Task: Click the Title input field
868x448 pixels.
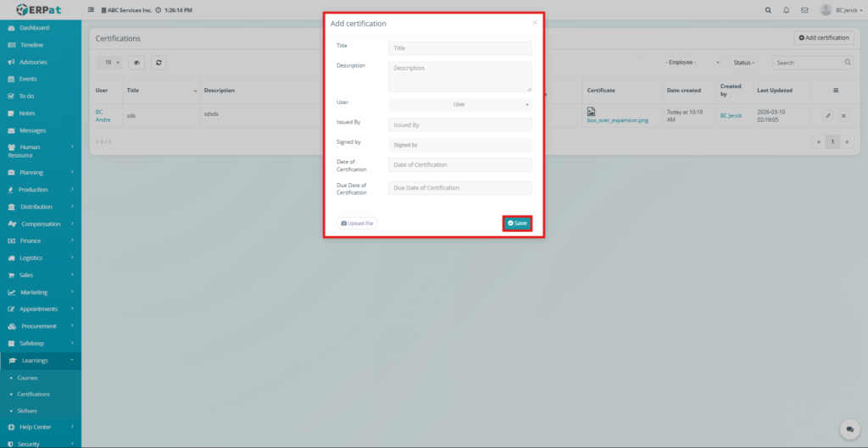Action: click(x=459, y=48)
